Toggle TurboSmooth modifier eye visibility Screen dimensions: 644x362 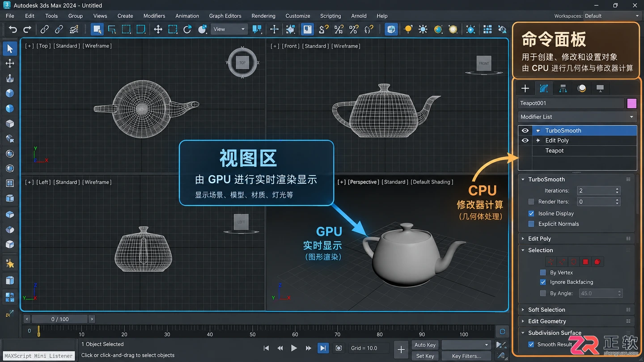525,130
